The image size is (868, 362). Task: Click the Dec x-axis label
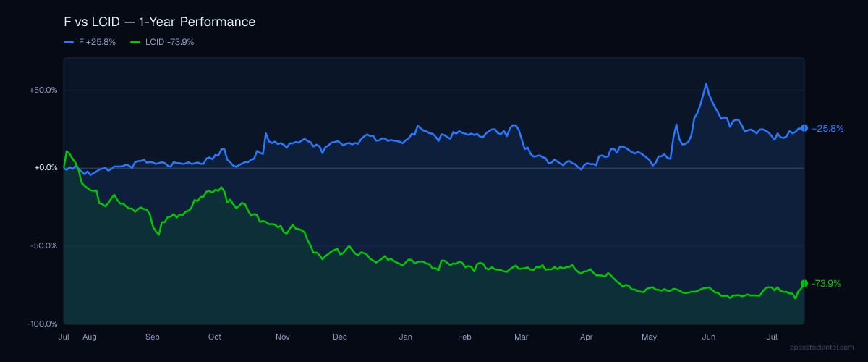(x=340, y=337)
